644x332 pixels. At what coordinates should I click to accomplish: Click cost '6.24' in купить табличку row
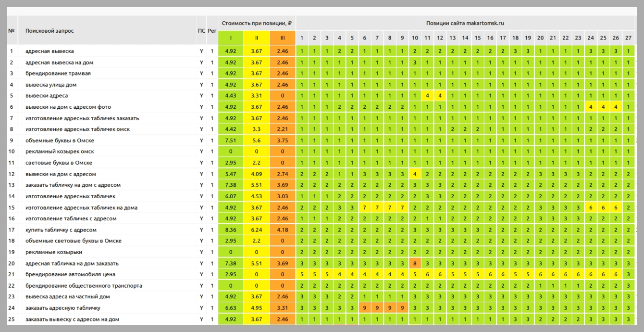pyautogui.click(x=257, y=230)
